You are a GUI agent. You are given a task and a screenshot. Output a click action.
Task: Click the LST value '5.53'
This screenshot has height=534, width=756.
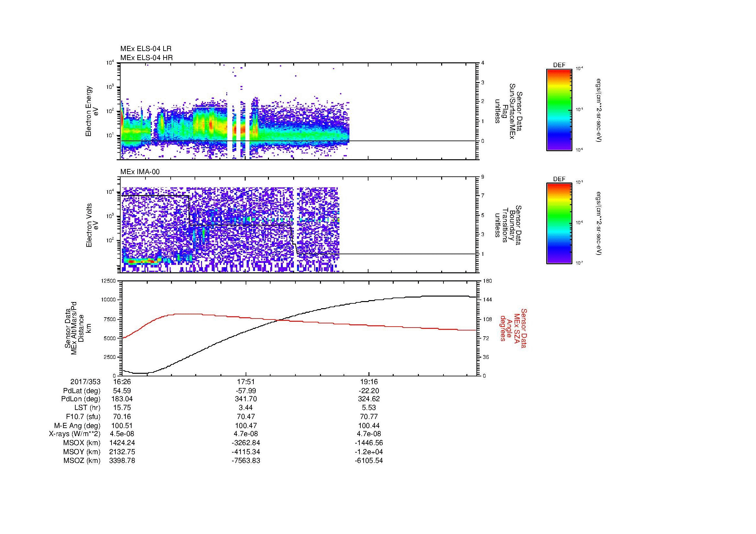coord(369,408)
